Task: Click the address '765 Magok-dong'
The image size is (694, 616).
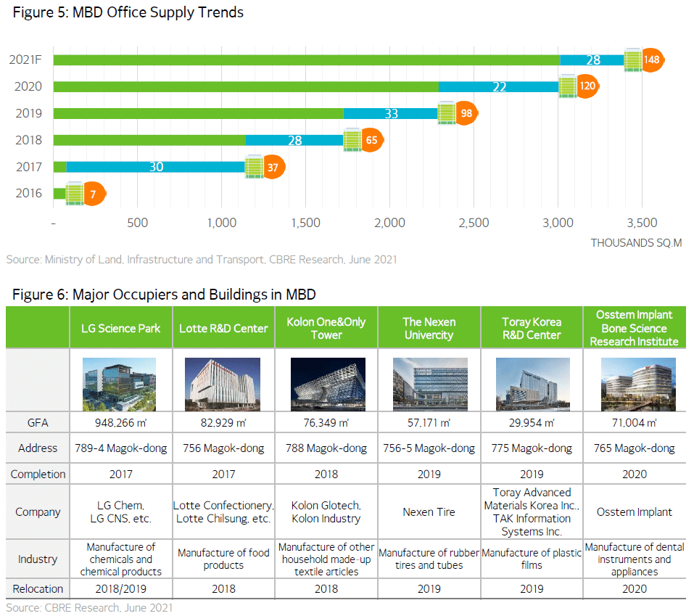Action: tap(635, 448)
